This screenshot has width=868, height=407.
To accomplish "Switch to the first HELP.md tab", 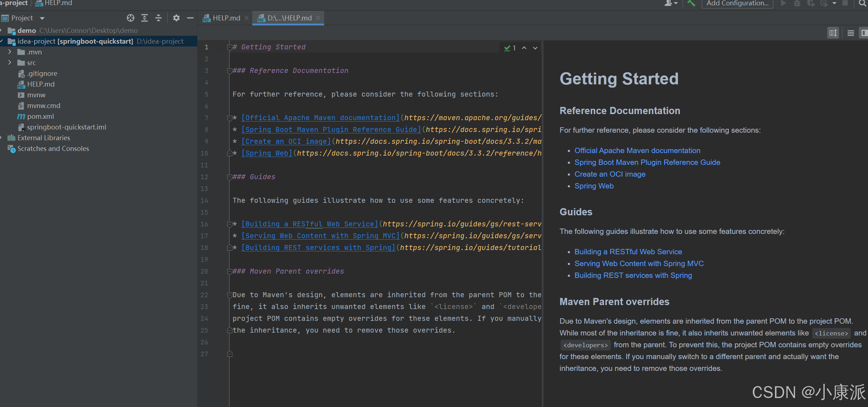I will [x=226, y=18].
